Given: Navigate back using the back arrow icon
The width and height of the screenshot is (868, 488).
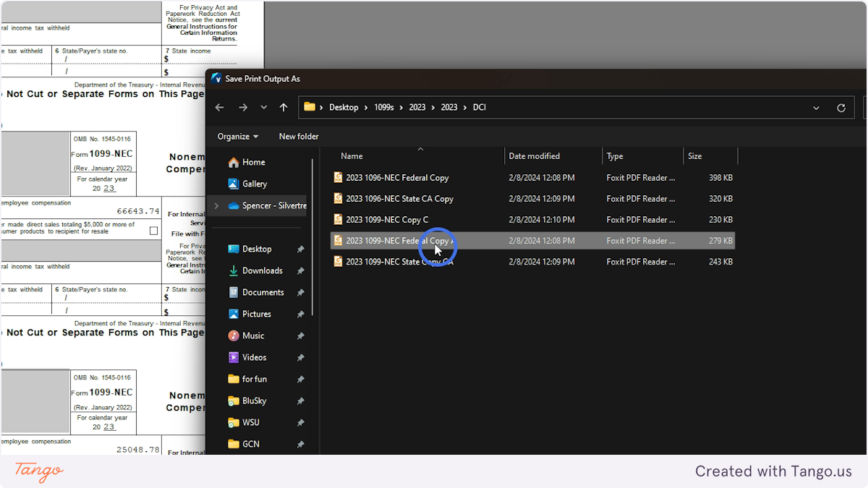Looking at the screenshot, I should tap(219, 107).
